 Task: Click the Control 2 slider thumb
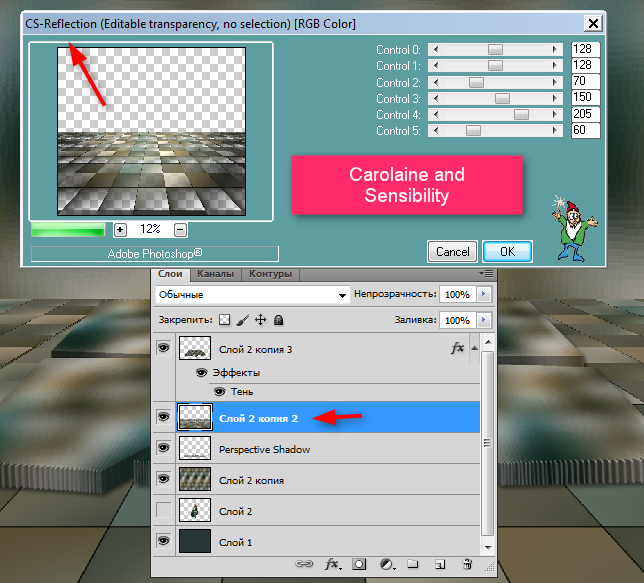pyautogui.click(x=476, y=83)
